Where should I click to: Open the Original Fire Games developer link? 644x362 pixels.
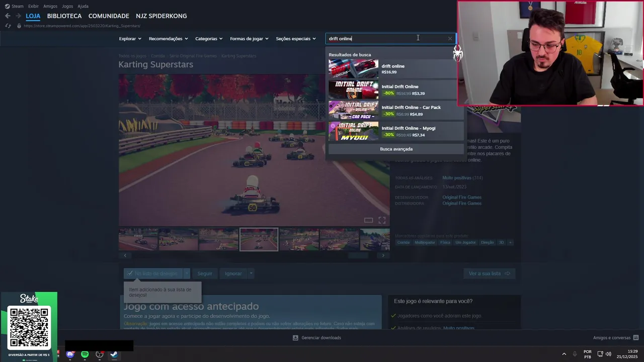tap(462, 197)
